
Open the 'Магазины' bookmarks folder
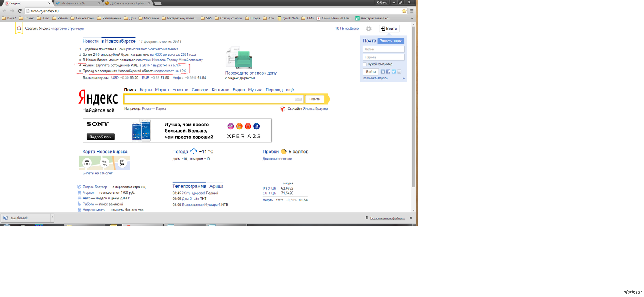pos(149,18)
